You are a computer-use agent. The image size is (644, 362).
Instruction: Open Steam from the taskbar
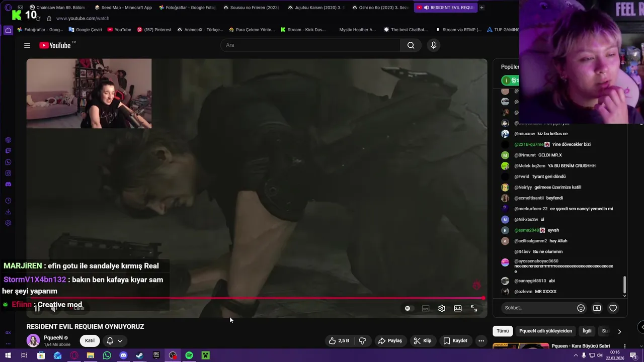[x=140, y=355]
